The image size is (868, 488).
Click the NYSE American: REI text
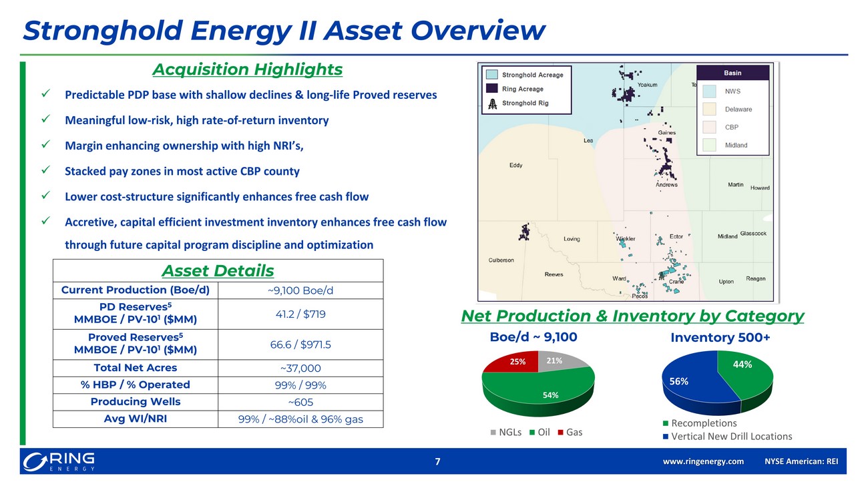click(x=801, y=461)
